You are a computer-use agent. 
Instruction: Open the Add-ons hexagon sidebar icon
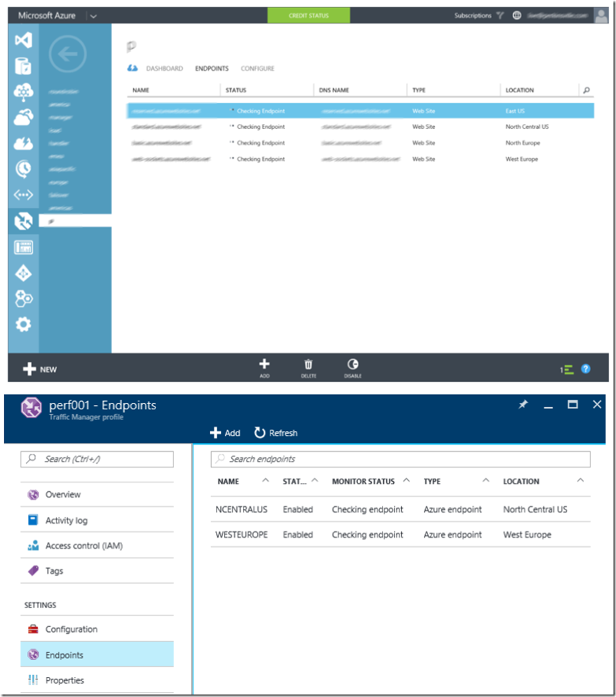(x=23, y=298)
